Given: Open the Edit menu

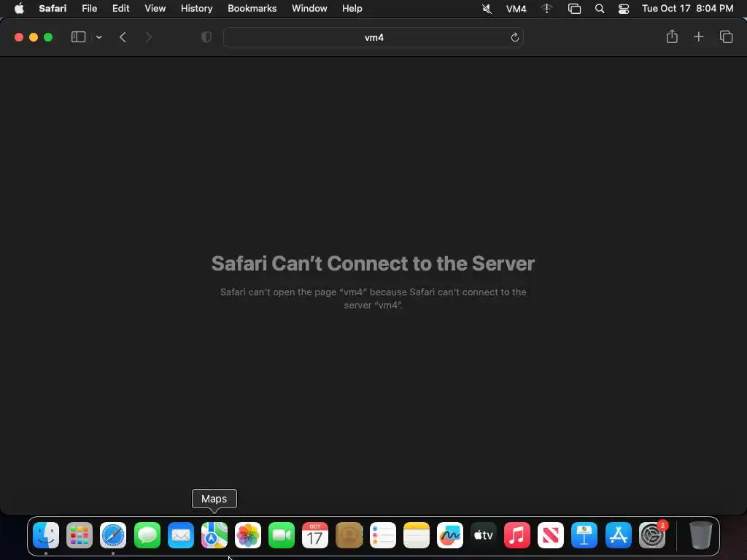Looking at the screenshot, I should pos(120,8).
